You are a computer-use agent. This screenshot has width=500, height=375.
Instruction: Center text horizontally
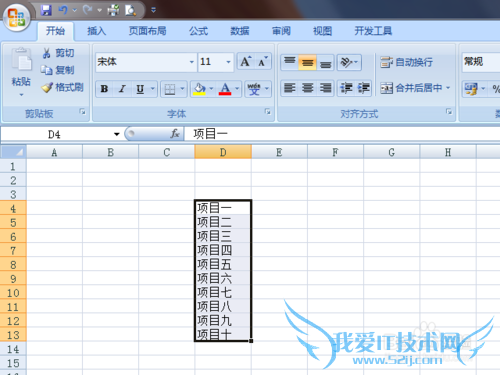[x=307, y=88]
